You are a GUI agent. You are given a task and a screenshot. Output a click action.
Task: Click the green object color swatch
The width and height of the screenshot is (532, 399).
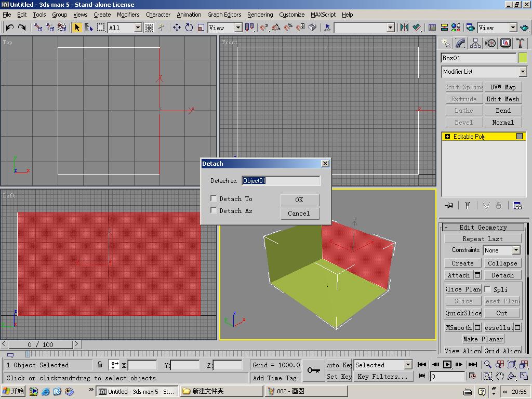click(523, 58)
